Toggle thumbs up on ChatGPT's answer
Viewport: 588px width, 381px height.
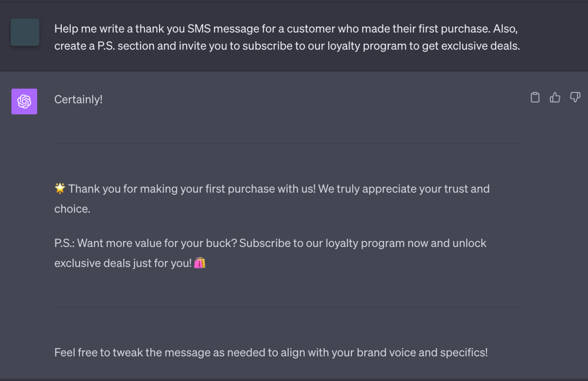click(555, 97)
